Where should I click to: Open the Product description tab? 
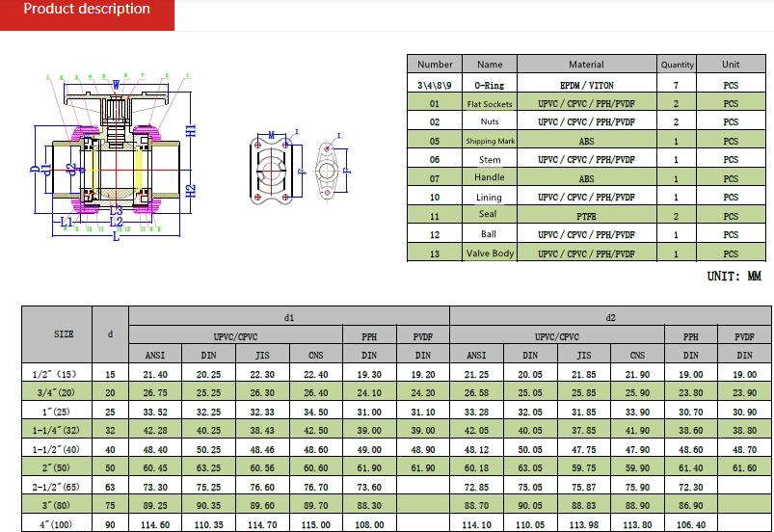[87, 13]
